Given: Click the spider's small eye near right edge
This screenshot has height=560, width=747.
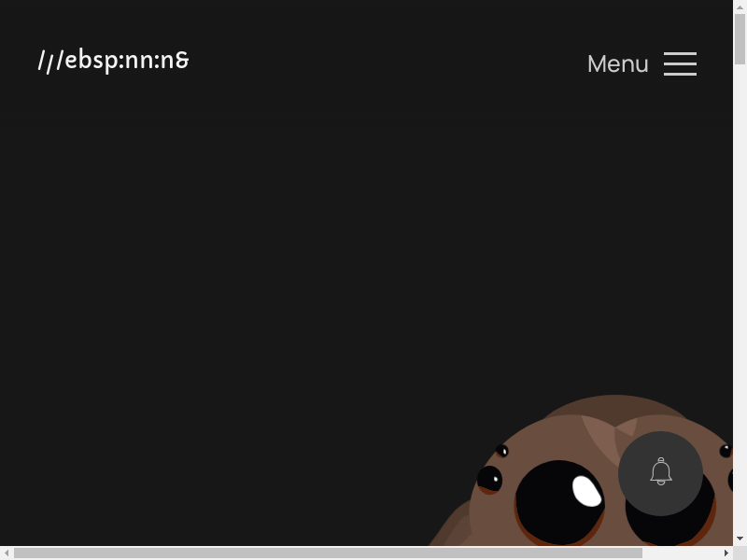Looking at the screenshot, I should coord(726,451).
